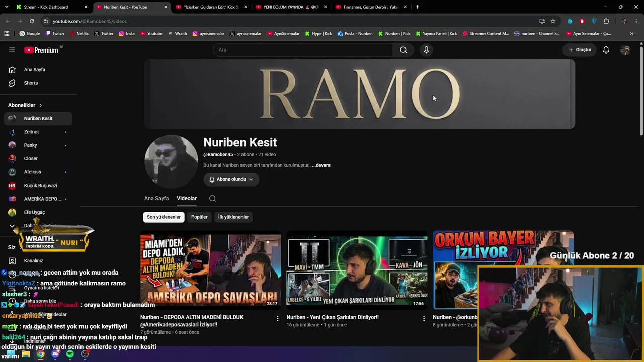Open the Closer subscription channel
The width and height of the screenshot is (644, 362).
pos(38,158)
